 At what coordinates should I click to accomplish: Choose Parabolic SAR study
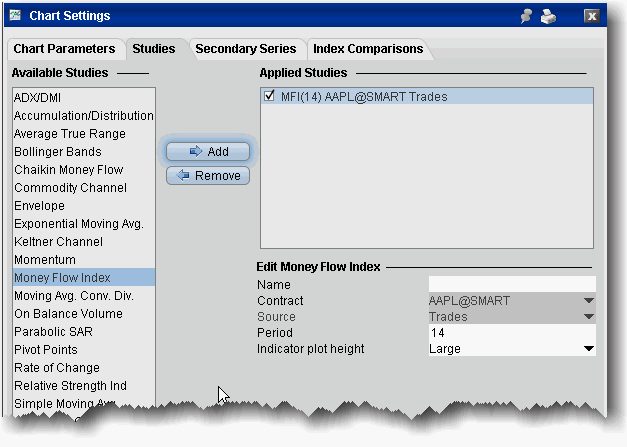55,332
